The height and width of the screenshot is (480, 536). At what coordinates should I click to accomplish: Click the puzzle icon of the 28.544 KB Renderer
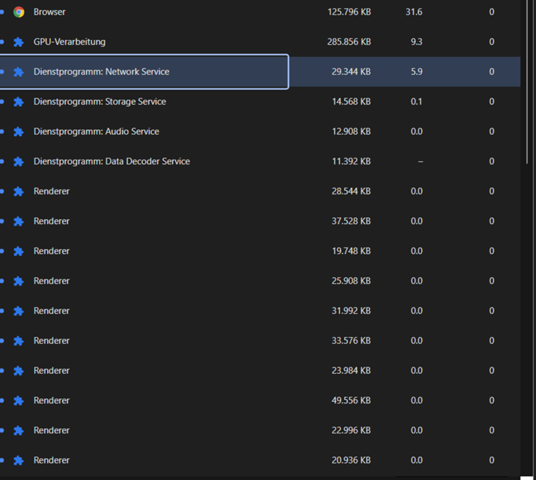[x=18, y=191]
